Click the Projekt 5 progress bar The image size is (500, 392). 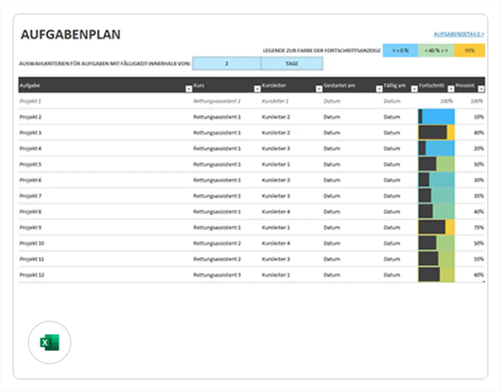tap(436, 164)
